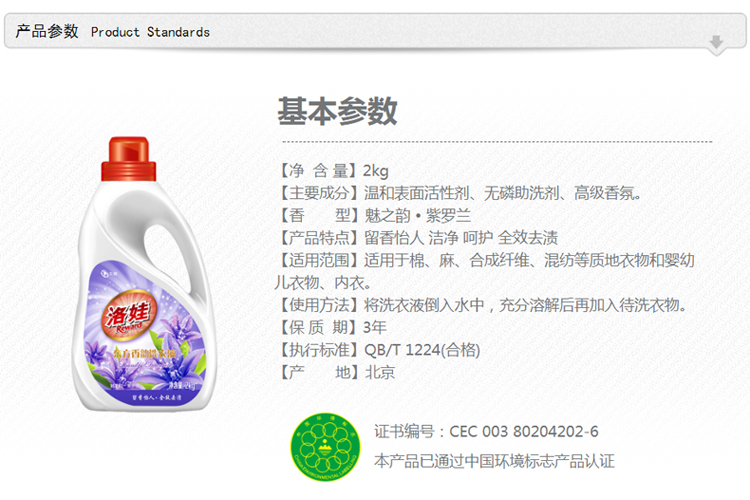The height and width of the screenshot is (500, 750).
Task: Click the 执行标准 QB/T 1224 line
Action: [378, 350]
